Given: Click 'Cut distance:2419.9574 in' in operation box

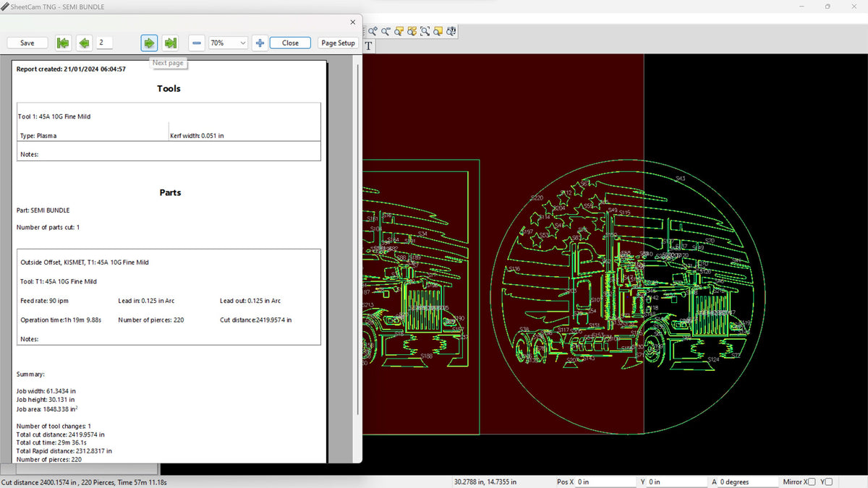Looking at the screenshot, I should click(256, 320).
